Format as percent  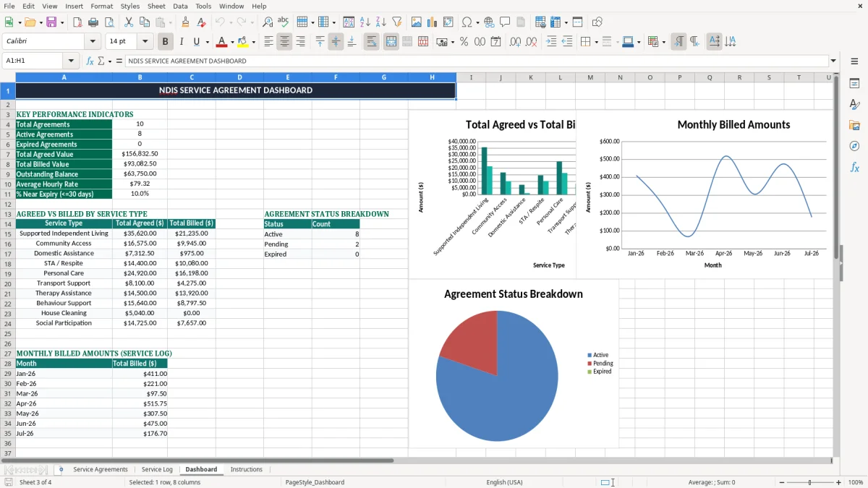pyautogui.click(x=464, y=42)
